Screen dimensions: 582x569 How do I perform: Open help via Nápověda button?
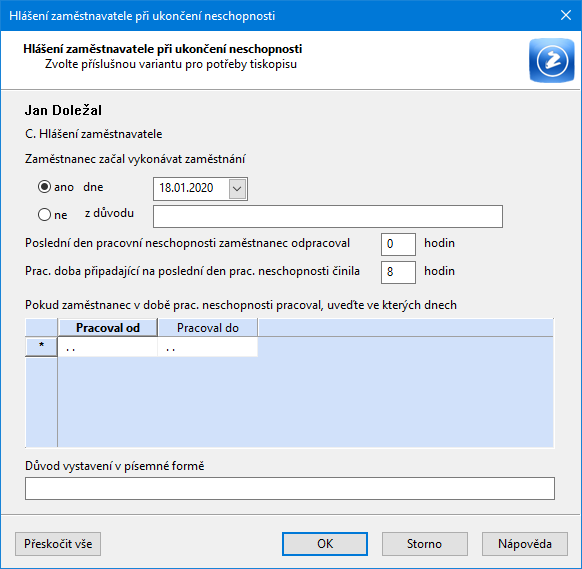pyautogui.click(x=525, y=544)
